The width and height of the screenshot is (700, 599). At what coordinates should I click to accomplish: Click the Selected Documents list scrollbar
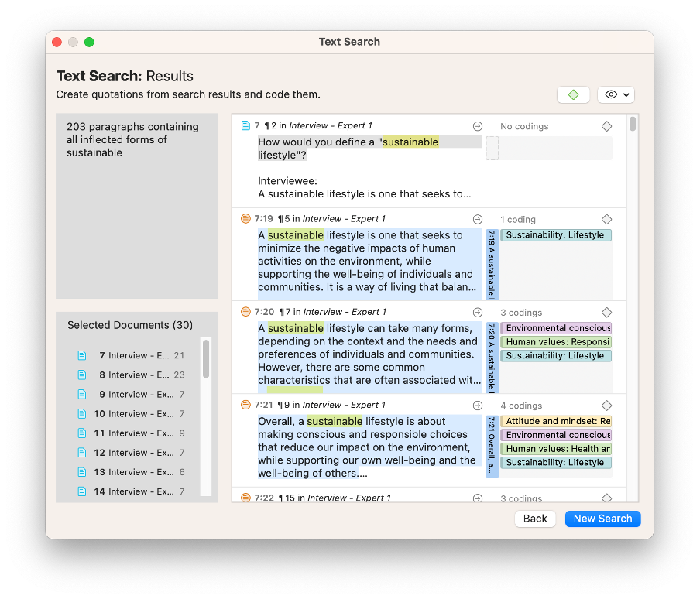pos(206,360)
